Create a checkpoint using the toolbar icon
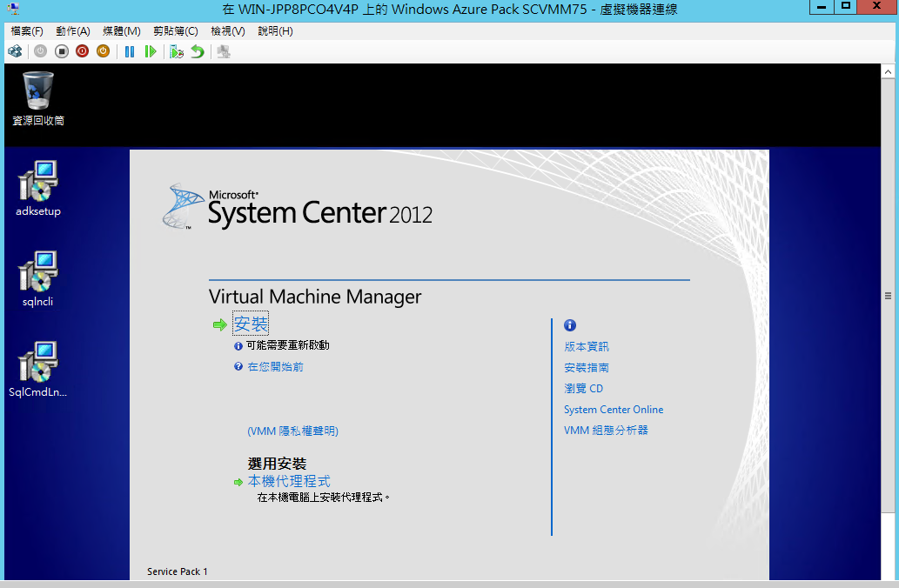 176,51
